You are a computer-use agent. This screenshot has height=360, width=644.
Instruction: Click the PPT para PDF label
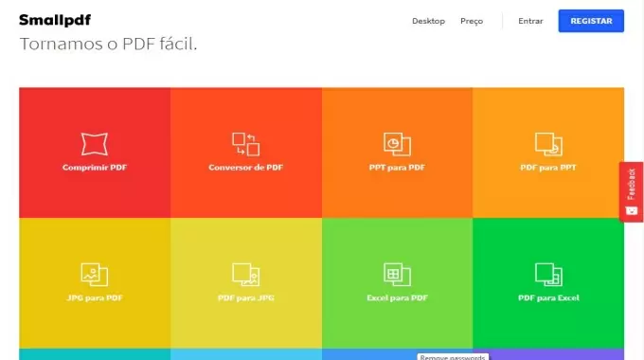pos(397,168)
